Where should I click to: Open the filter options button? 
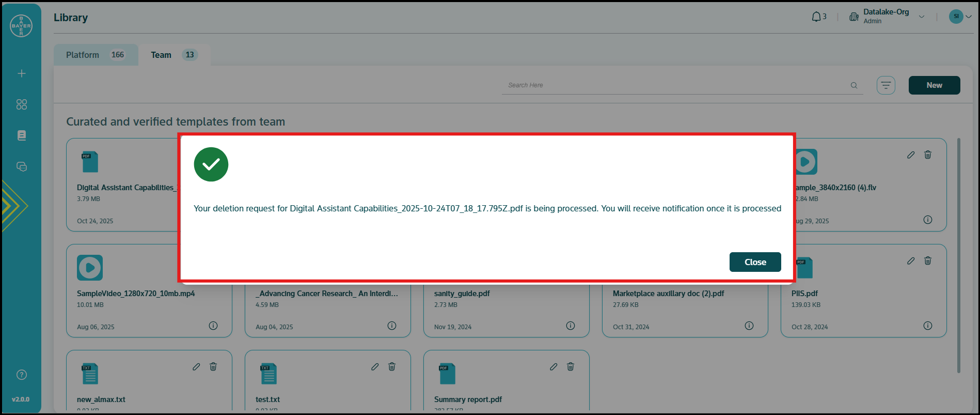tap(886, 85)
